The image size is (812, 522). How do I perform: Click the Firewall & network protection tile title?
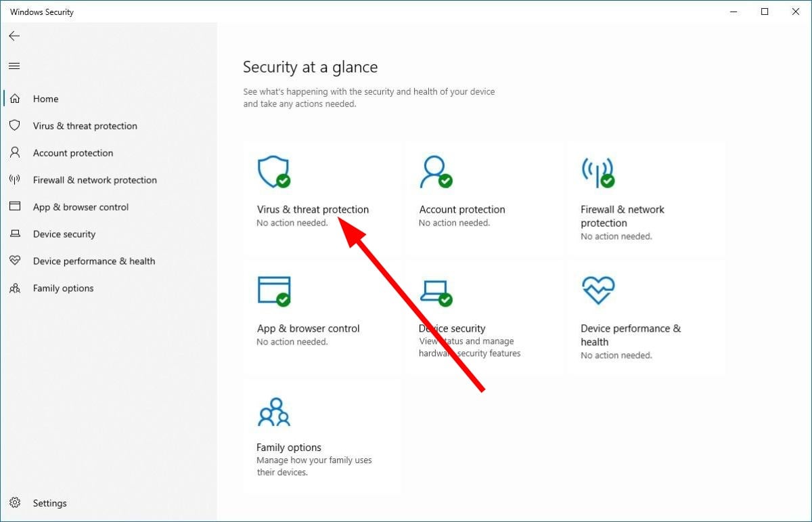(622, 216)
